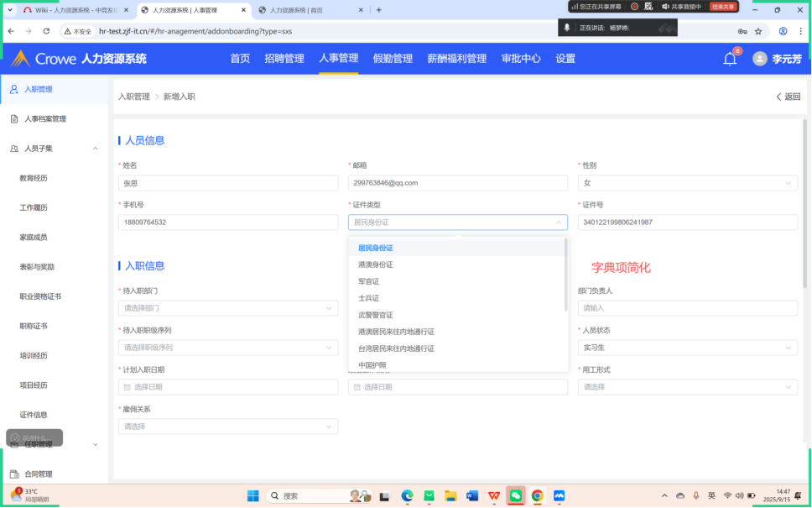Click the 返回 back button
Screen dimensions: 812x508
(788, 97)
